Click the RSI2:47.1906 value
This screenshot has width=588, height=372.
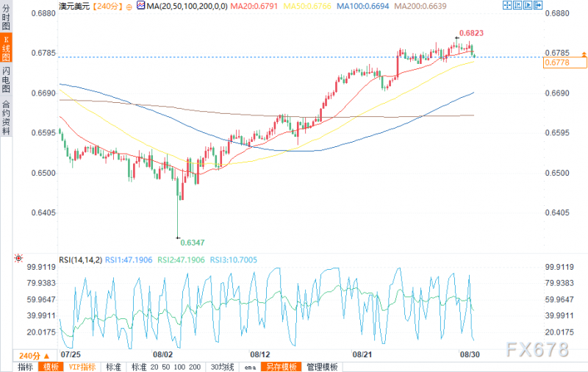click(x=181, y=260)
